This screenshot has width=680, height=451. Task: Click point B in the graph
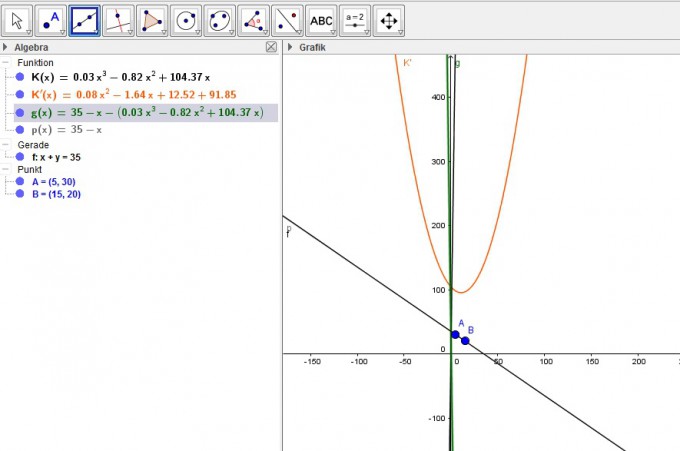pyautogui.click(x=465, y=341)
